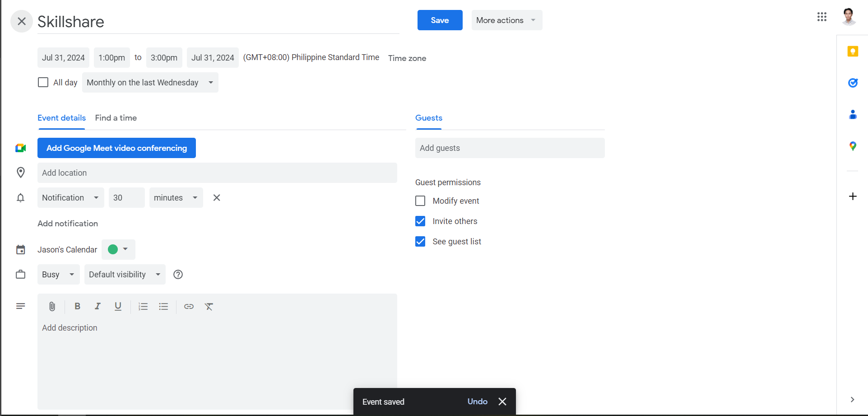The image size is (868, 416).
Task: Remove the 30 minutes notification
Action: pyautogui.click(x=217, y=197)
